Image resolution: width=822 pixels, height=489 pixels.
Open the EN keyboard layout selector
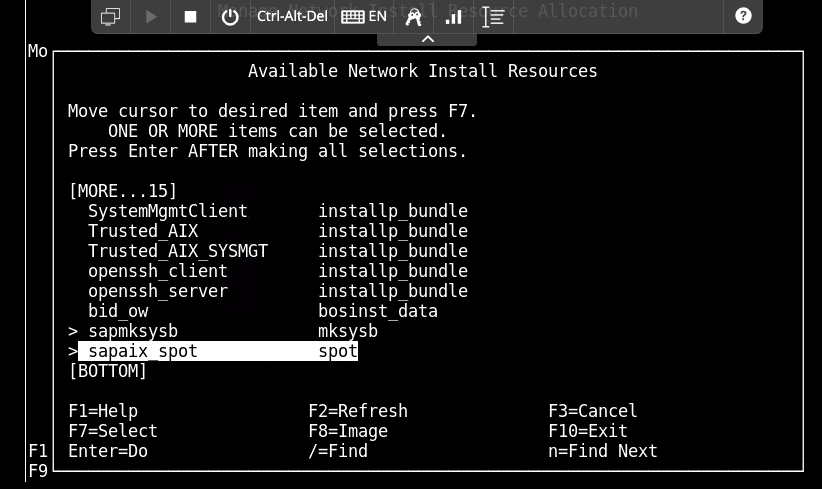tap(364, 17)
